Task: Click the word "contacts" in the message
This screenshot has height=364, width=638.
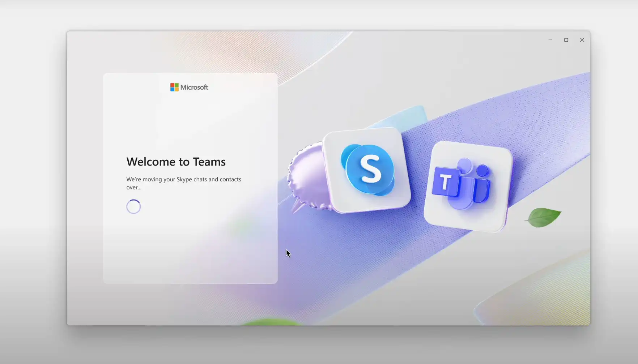Action: 230,179
